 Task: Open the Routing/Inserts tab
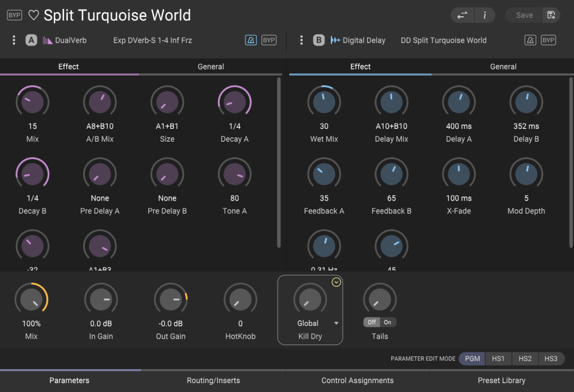[x=214, y=380]
